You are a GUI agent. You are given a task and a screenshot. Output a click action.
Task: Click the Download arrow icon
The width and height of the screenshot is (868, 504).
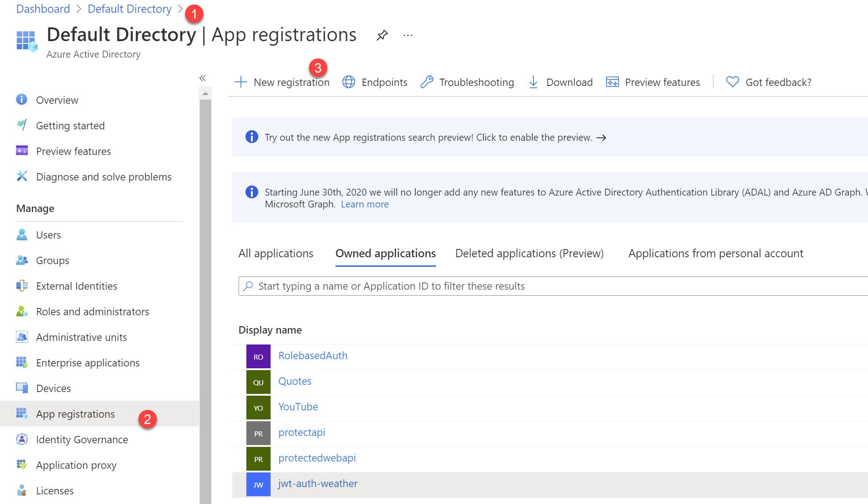click(533, 82)
